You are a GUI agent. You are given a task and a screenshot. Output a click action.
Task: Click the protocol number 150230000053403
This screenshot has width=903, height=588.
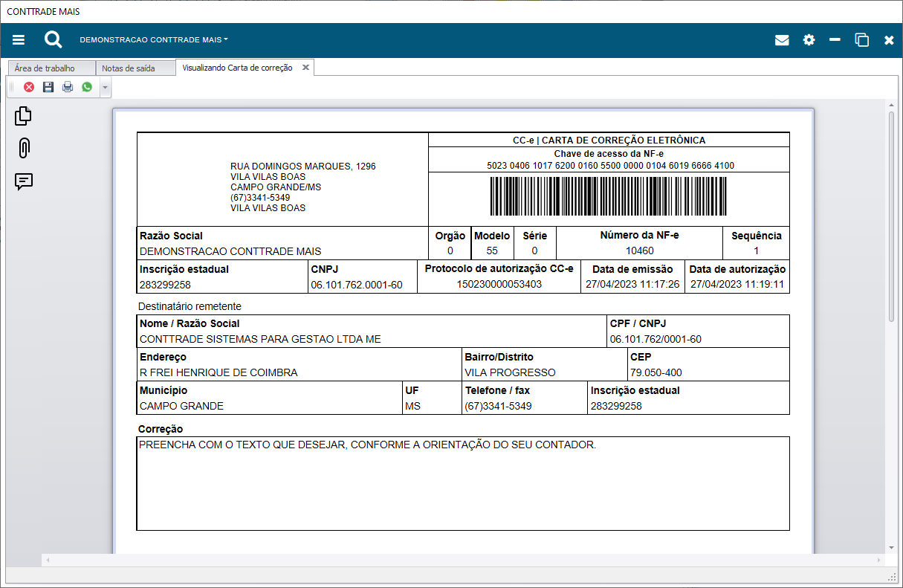499,284
